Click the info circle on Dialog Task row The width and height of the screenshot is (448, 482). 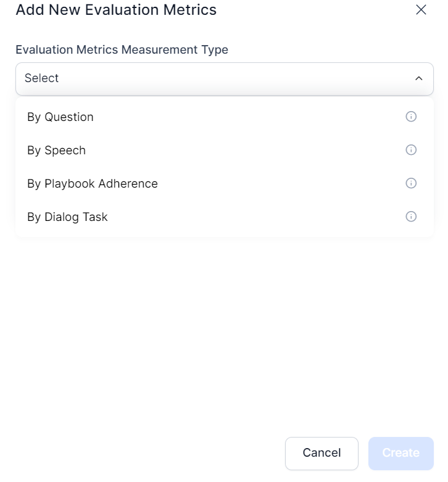point(411,217)
